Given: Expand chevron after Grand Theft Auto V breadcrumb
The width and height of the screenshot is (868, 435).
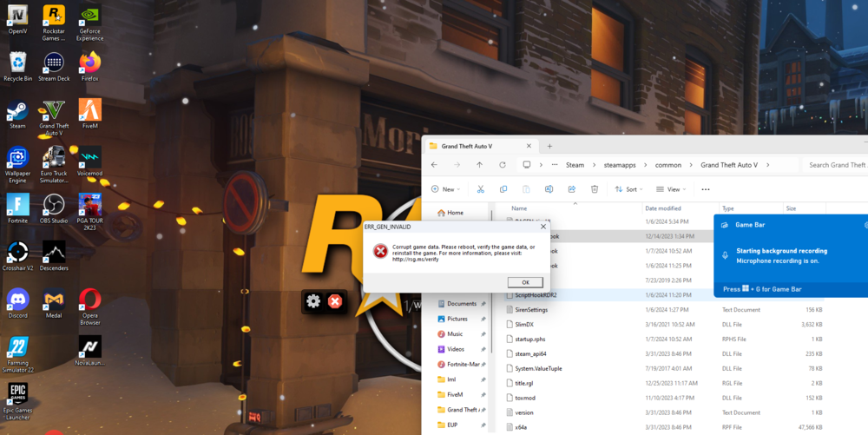Looking at the screenshot, I should tap(768, 165).
